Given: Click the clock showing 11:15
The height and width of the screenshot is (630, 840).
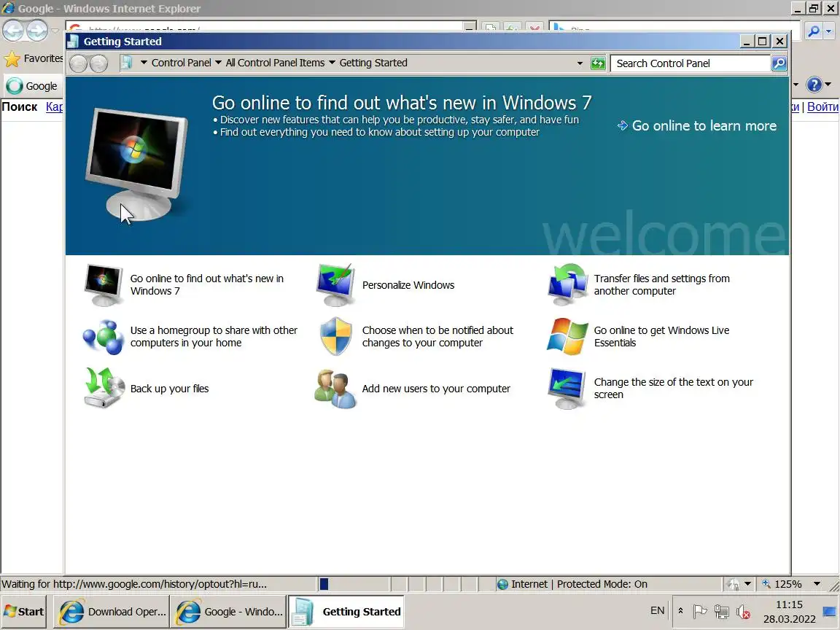Looking at the screenshot, I should click(789, 604).
